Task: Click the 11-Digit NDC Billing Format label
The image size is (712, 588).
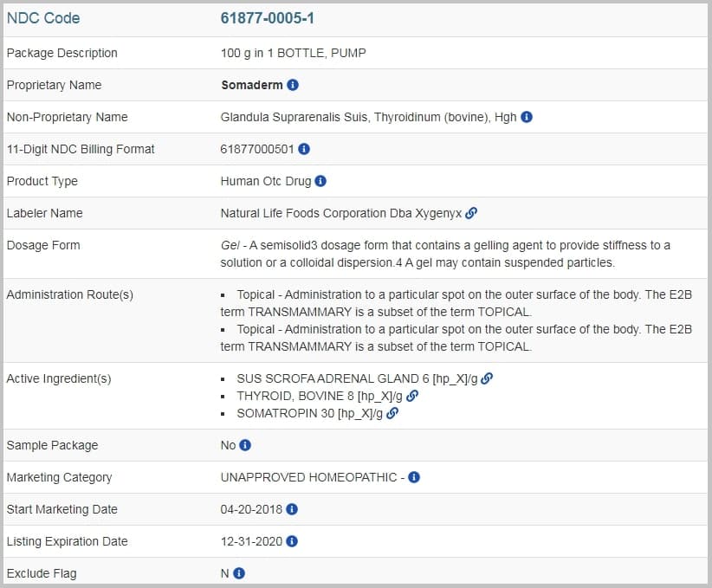Action: pyautogui.click(x=81, y=150)
